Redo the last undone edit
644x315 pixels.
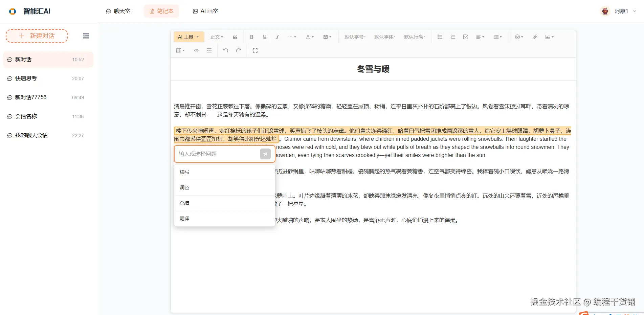[239, 50]
